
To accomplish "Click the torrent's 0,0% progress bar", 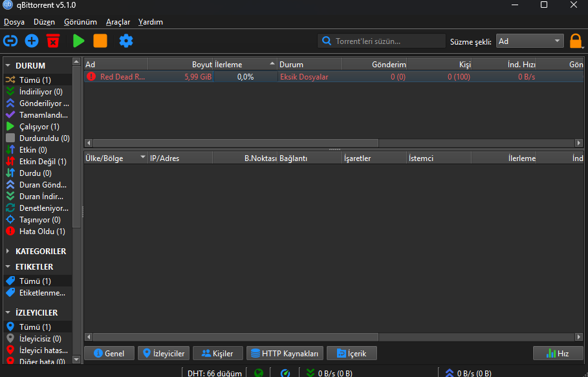I will [245, 77].
